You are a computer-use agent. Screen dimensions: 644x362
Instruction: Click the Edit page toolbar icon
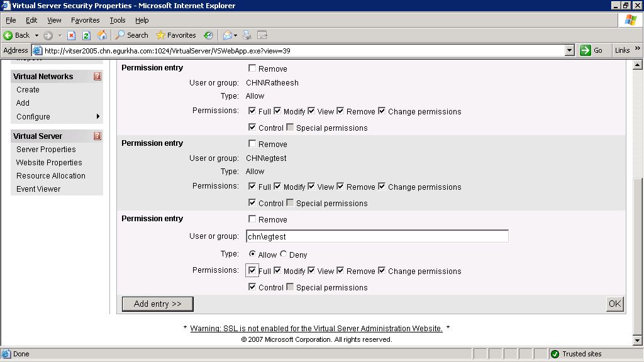click(x=262, y=35)
